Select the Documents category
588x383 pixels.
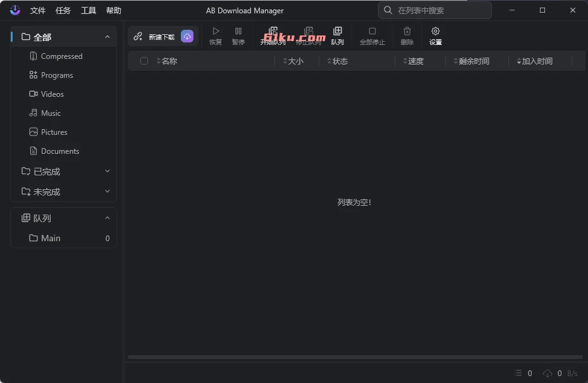coord(63,151)
